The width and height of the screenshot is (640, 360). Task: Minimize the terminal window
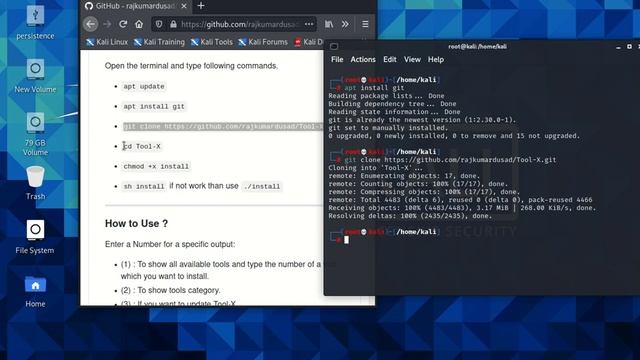(x=618, y=47)
